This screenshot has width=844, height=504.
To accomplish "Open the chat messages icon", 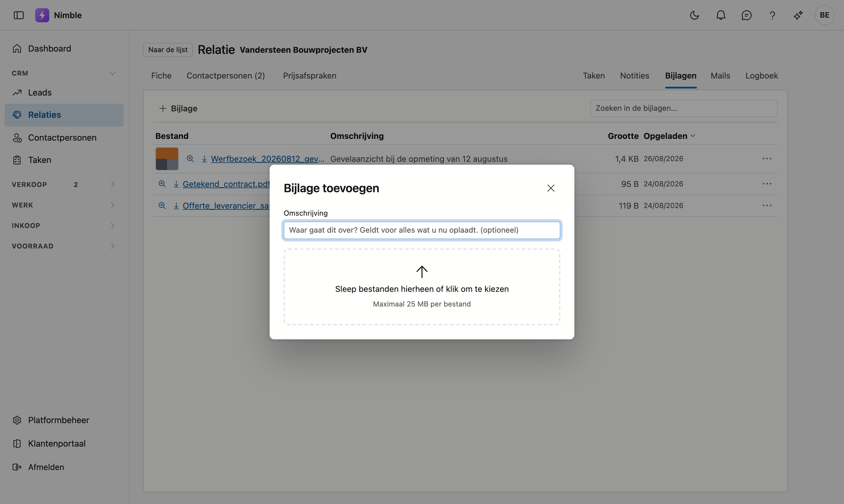I will (746, 15).
